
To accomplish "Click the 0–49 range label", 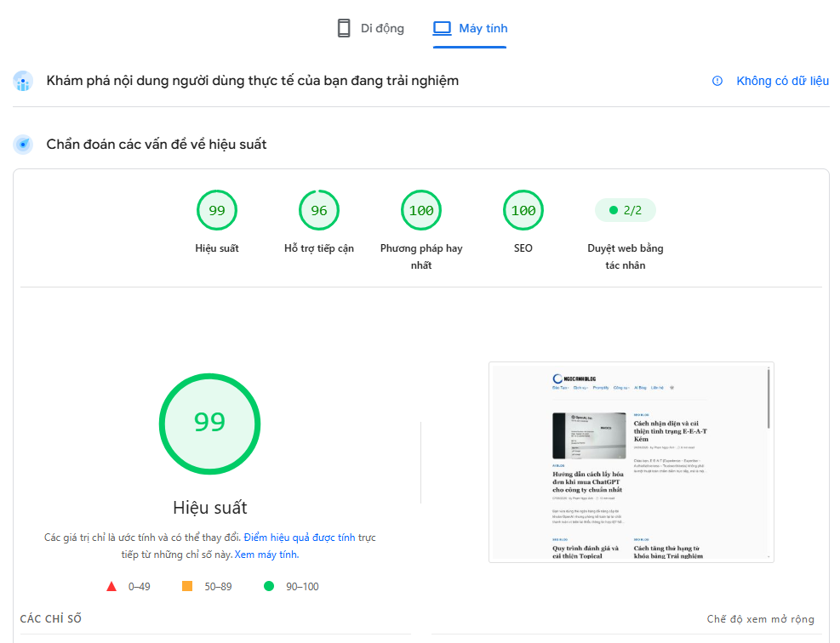I will 140,587.
